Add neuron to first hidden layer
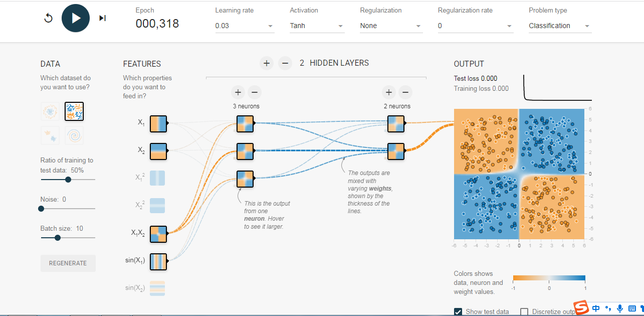 pos(238,92)
